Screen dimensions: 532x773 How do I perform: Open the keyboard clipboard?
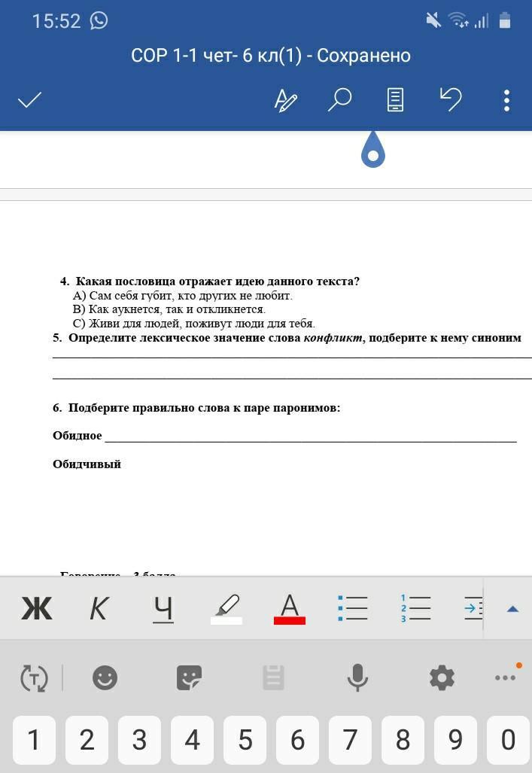(273, 677)
